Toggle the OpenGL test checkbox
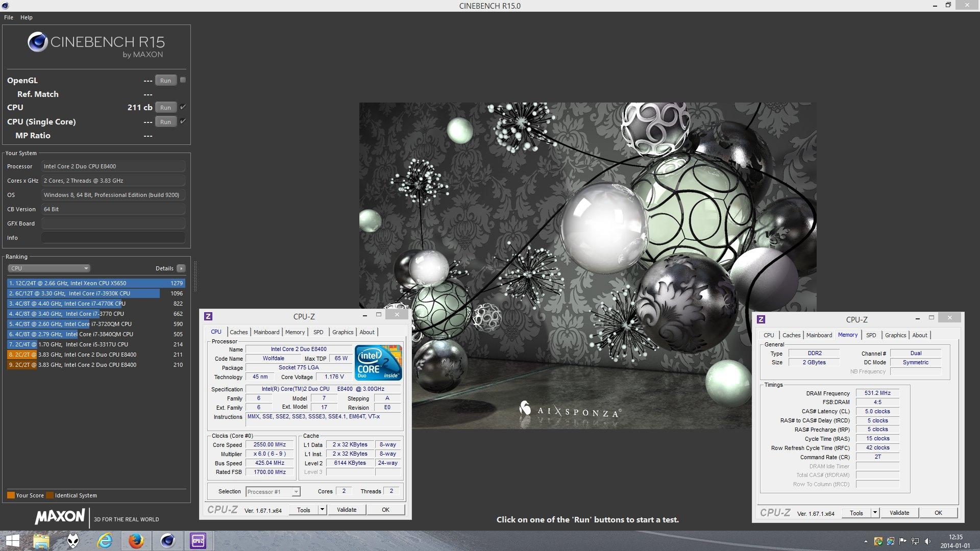 coord(183,80)
